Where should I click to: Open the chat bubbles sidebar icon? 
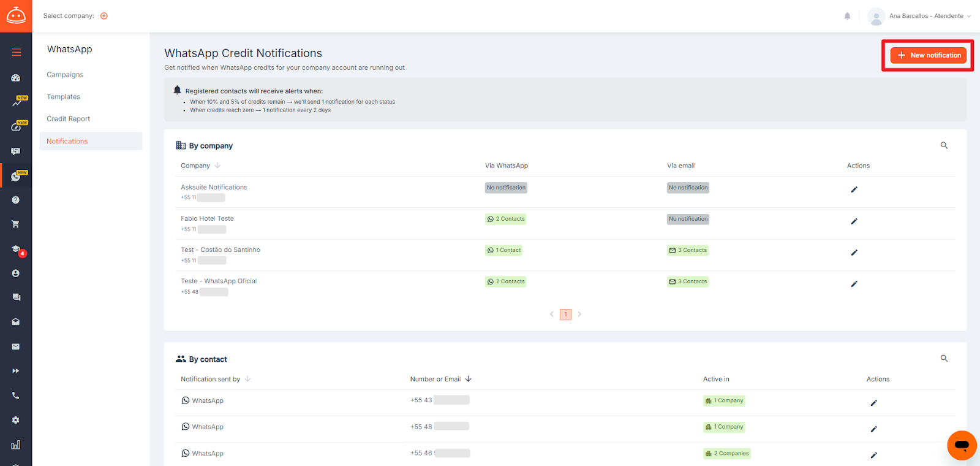point(16,297)
